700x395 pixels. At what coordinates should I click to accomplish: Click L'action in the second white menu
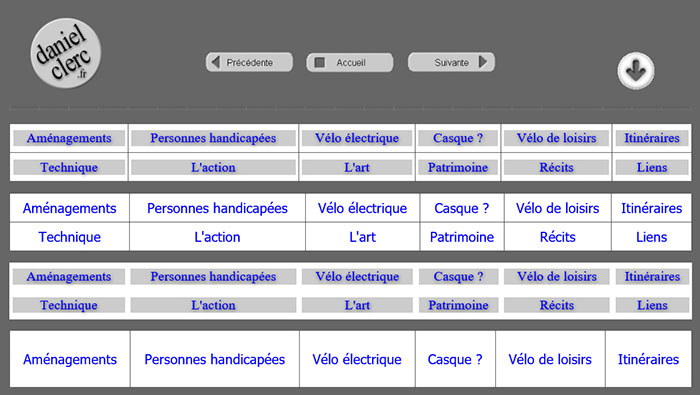(217, 237)
